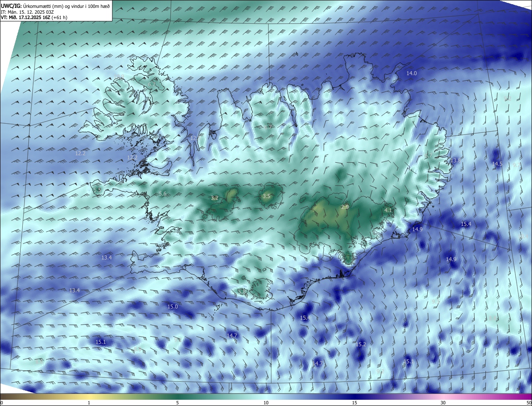The image size is (532, 406).
Task: Click the 50 tick on the color scale
Action: 529,403
